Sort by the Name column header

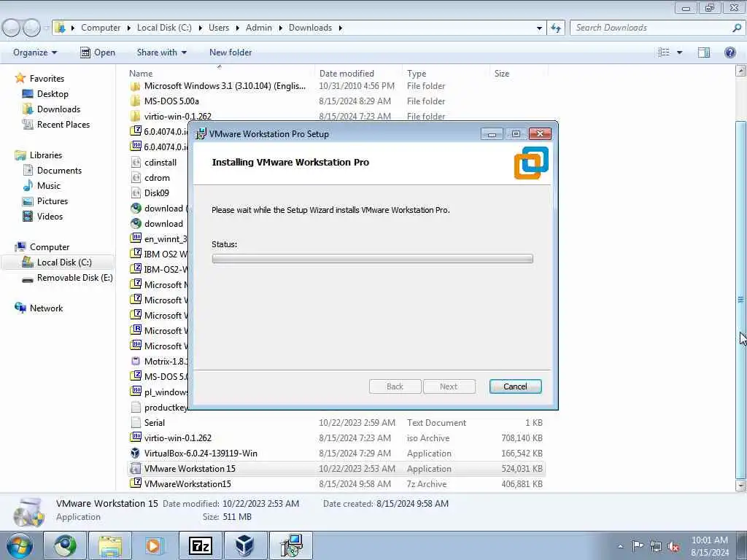(141, 74)
